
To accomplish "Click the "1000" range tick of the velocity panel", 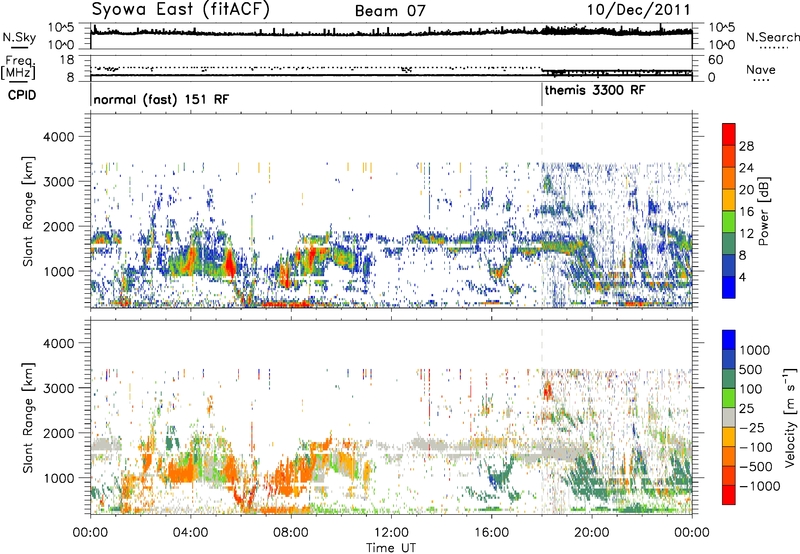I will [59, 477].
